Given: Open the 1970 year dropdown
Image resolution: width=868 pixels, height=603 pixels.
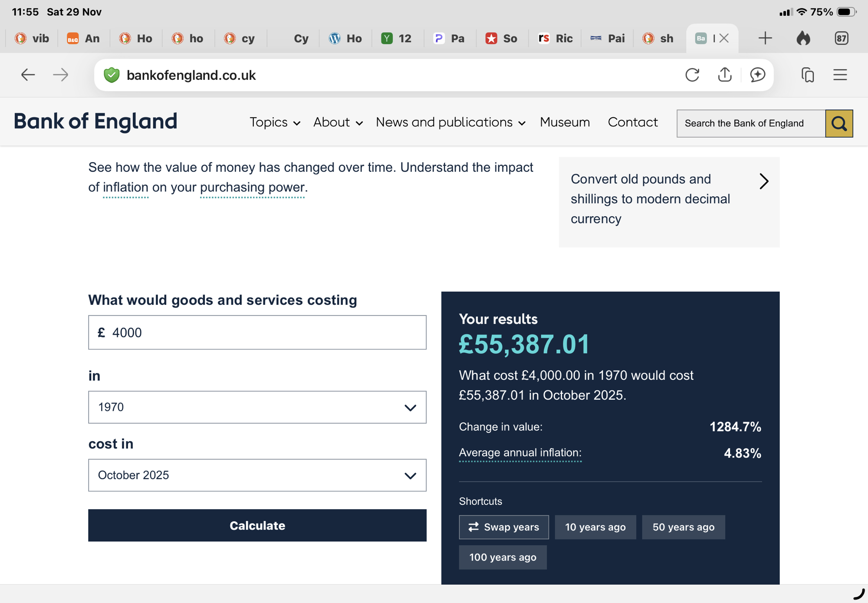Looking at the screenshot, I should tap(257, 407).
